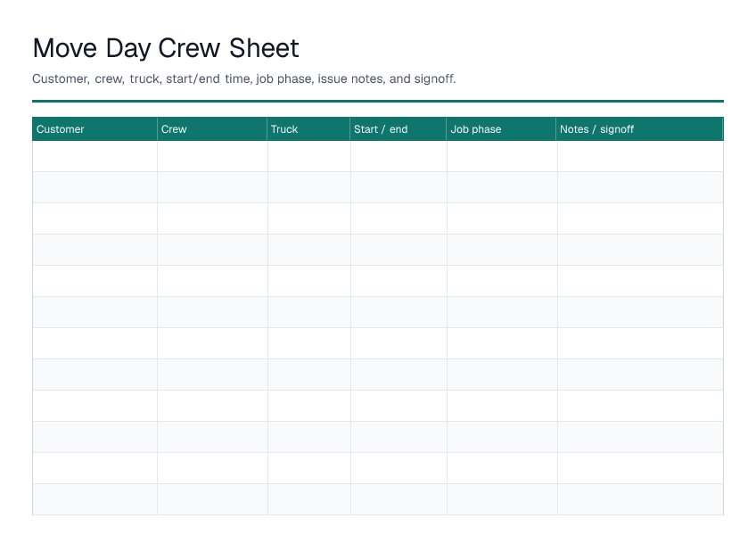Select the 'Crew' column header
Screen dimensions: 756x535
tap(212, 128)
